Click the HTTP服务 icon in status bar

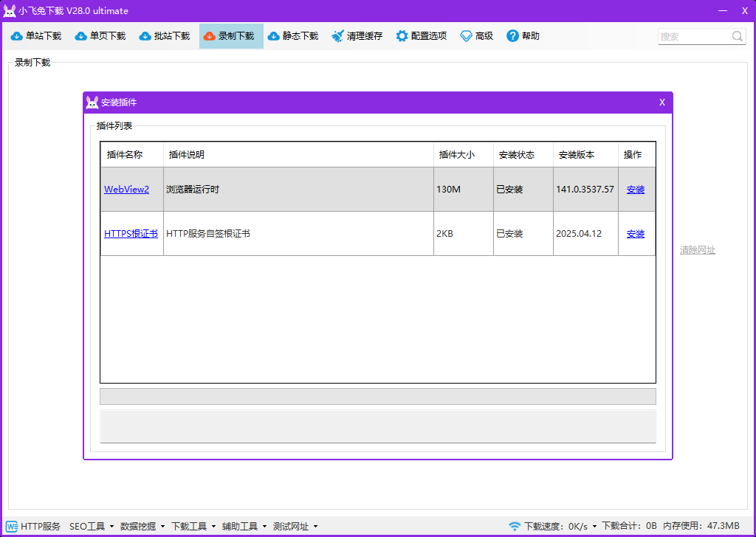coord(12,526)
